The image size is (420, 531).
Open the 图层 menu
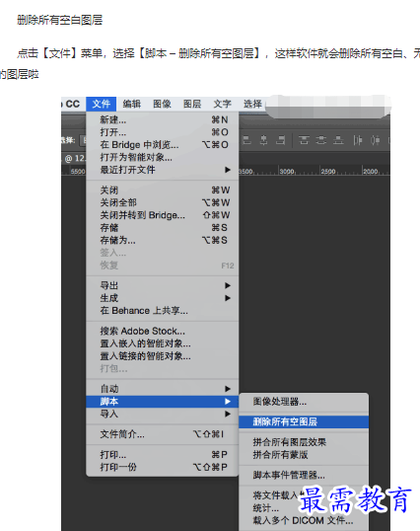click(192, 104)
